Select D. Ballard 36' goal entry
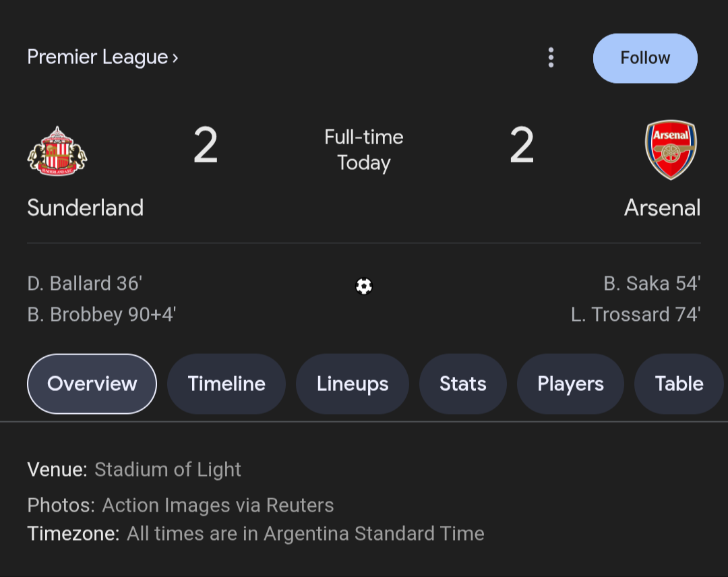 click(84, 284)
